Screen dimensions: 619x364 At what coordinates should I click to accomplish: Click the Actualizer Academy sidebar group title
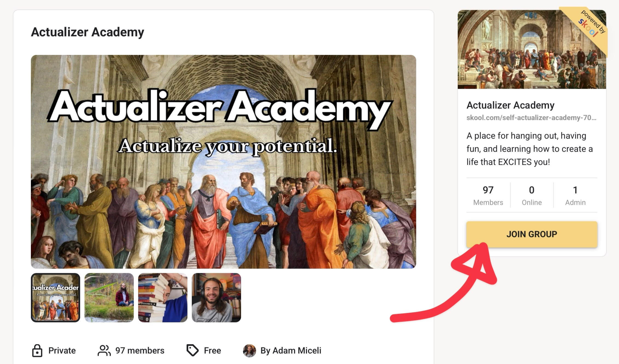[510, 105]
